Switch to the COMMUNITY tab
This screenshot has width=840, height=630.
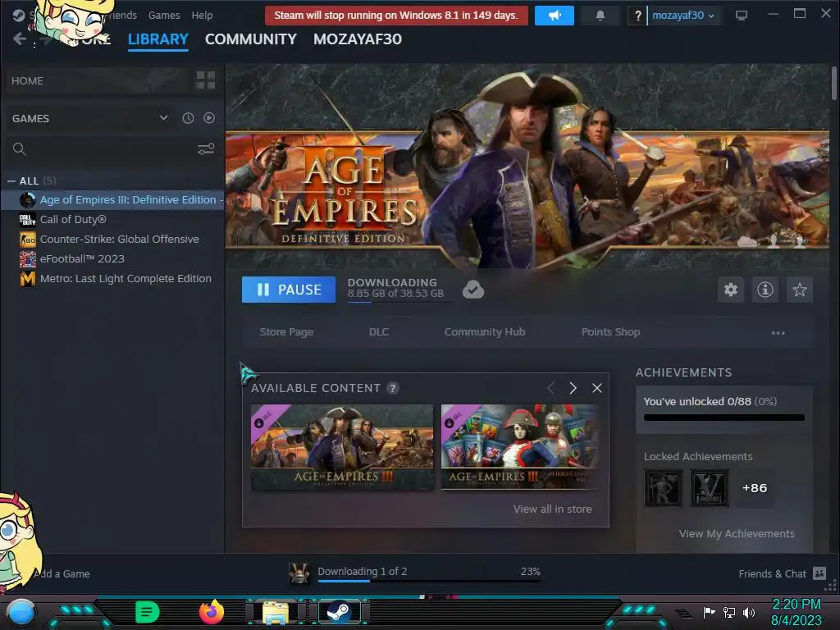[x=251, y=39]
